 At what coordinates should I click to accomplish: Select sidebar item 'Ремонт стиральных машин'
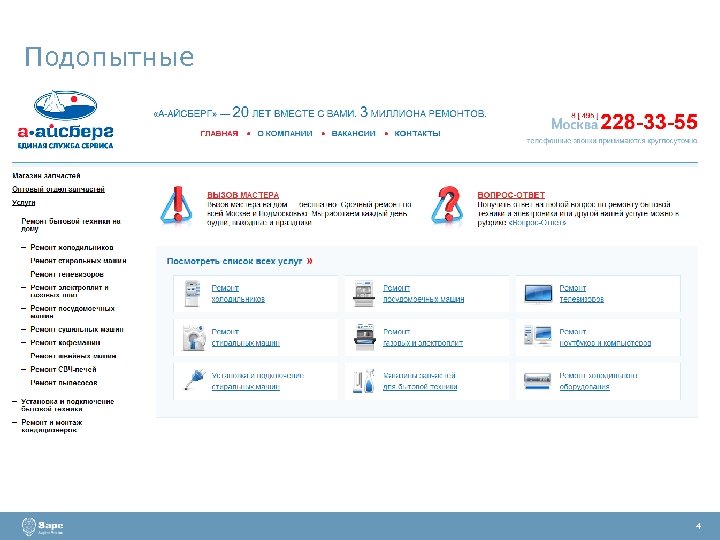point(78,260)
